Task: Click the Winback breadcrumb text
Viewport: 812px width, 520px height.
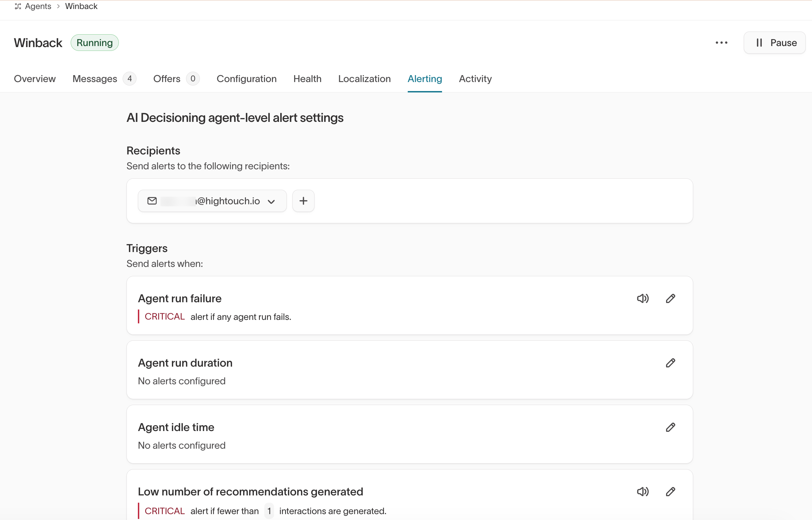Action: [x=81, y=6]
